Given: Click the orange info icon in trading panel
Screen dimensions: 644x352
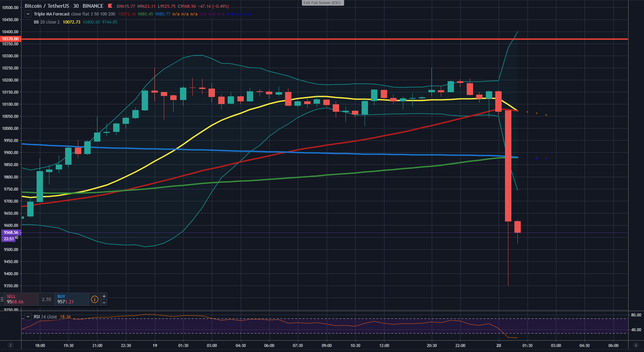Looking at the screenshot, I should point(95,299).
